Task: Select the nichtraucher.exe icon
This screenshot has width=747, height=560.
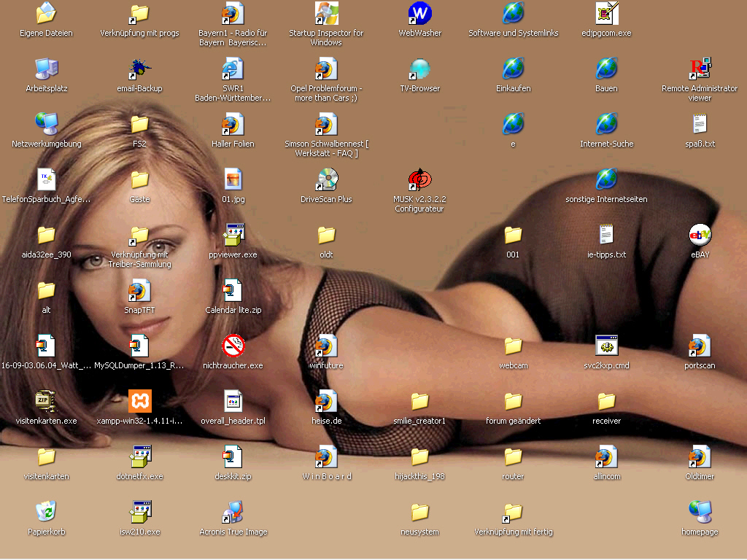Action: (x=233, y=347)
